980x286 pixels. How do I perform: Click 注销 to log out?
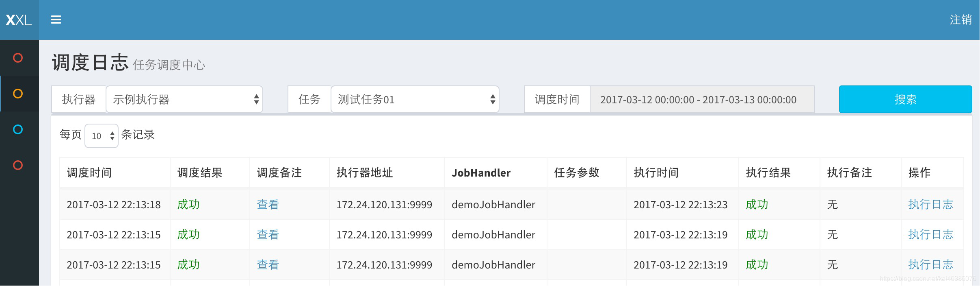point(961,20)
